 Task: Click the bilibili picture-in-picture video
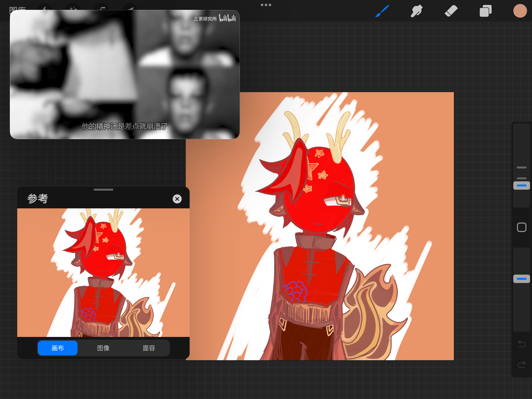click(x=125, y=74)
